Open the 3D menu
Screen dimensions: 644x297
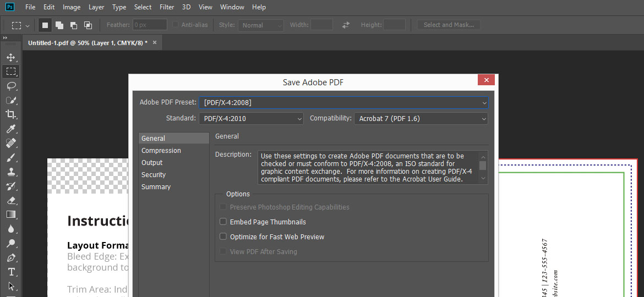coord(186,7)
